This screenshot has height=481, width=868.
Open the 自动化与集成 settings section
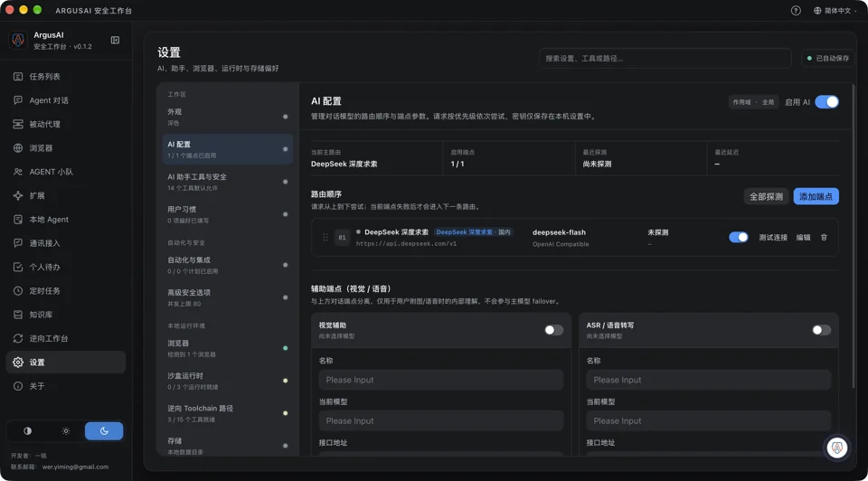click(x=228, y=265)
